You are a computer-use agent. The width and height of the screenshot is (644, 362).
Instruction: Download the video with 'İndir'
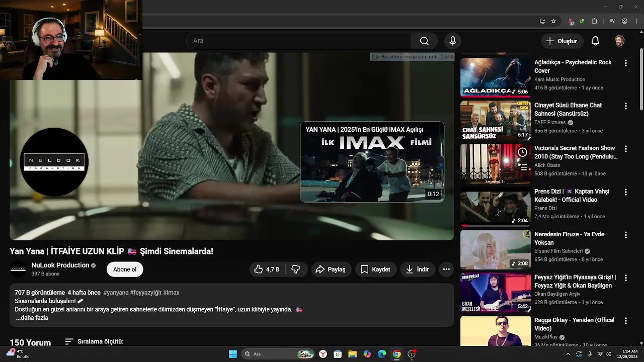point(417,269)
